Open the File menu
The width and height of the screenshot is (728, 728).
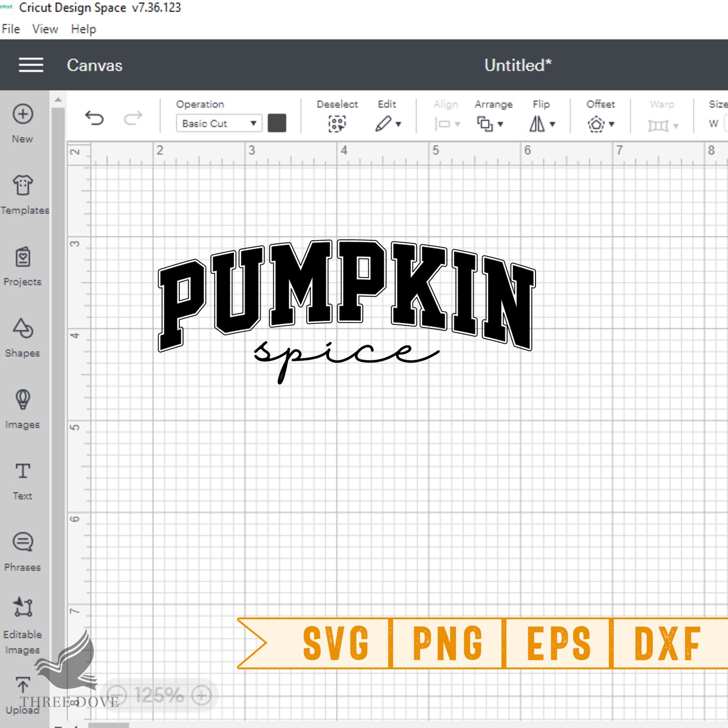pos(11,29)
